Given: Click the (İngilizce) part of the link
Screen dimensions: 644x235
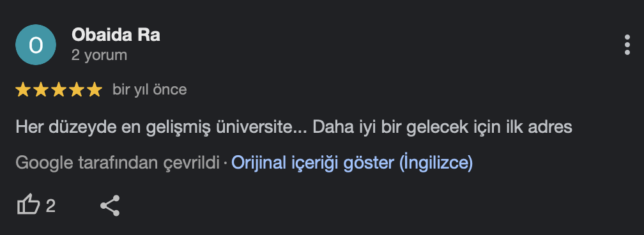Looking at the screenshot, I should tap(436, 163).
